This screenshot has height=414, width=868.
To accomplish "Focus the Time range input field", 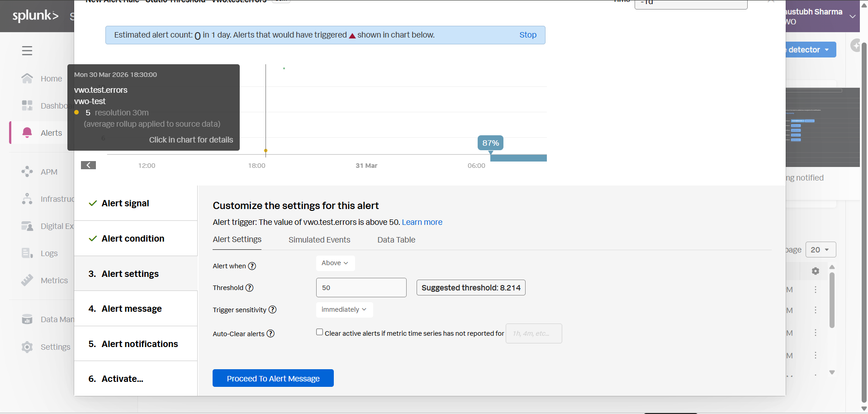I will click(691, 4).
